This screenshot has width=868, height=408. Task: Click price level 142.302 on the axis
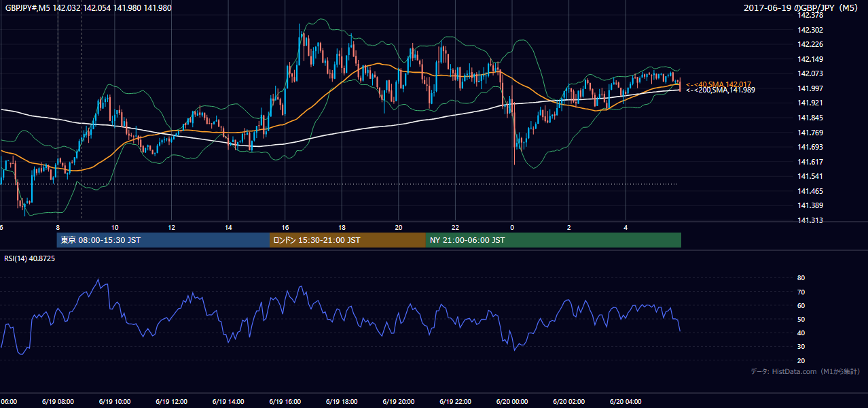(x=810, y=30)
